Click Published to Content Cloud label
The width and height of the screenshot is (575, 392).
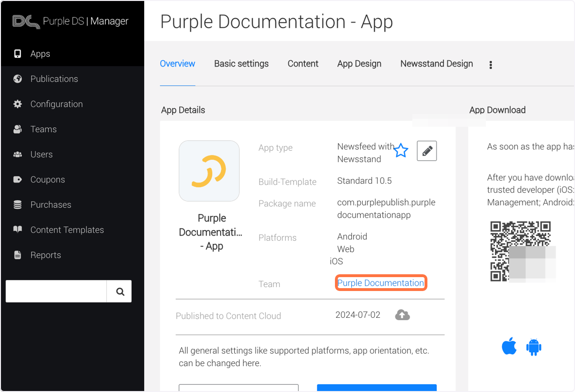229,316
